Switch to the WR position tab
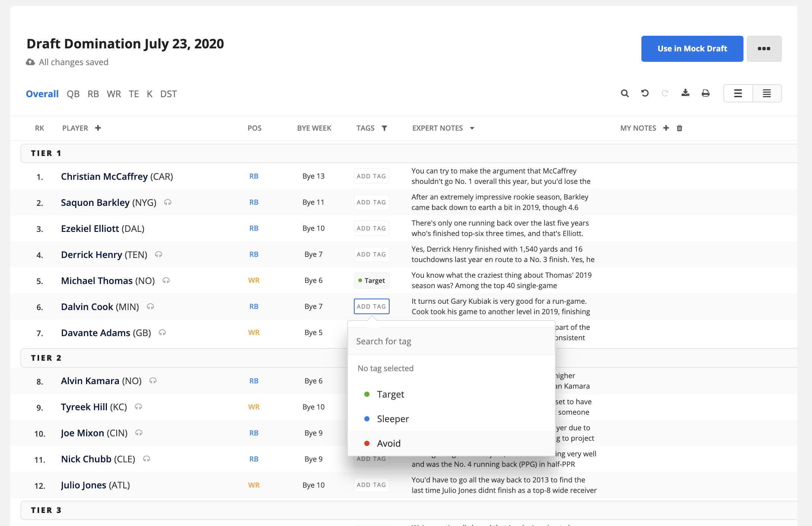This screenshot has height=526, width=812. [x=113, y=93]
